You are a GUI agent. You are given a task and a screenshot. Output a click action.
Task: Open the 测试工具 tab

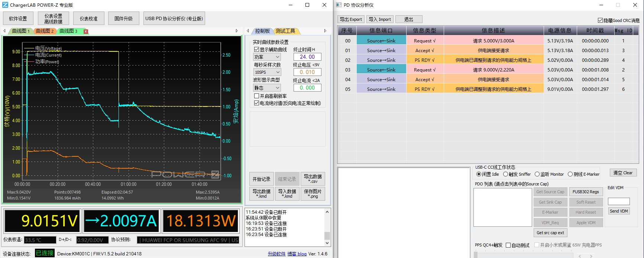pyautogui.click(x=285, y=31)
